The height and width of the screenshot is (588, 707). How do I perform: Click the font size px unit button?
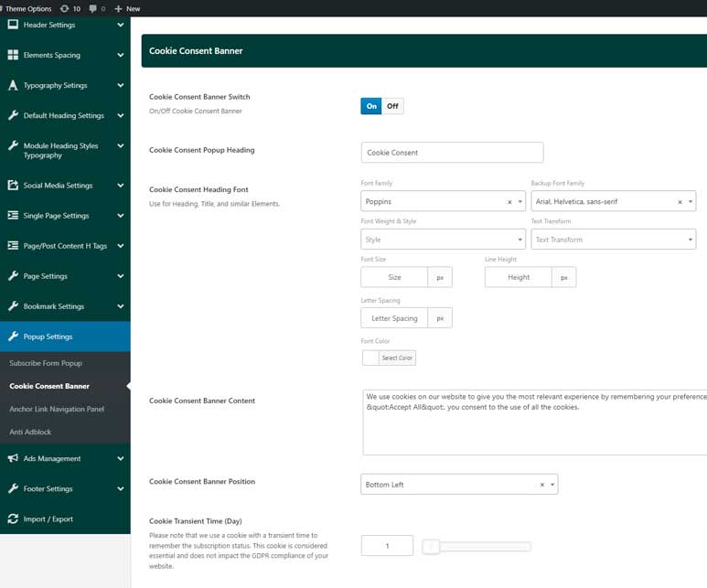pos(440,277)
